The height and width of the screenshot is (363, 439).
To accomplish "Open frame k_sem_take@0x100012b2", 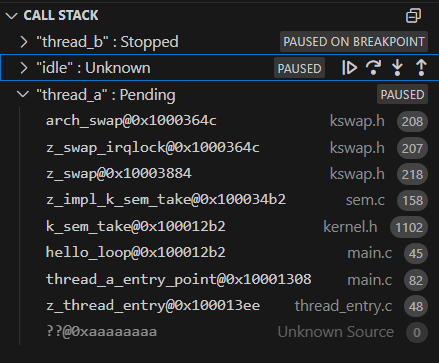I will click(x=219, y=227).
